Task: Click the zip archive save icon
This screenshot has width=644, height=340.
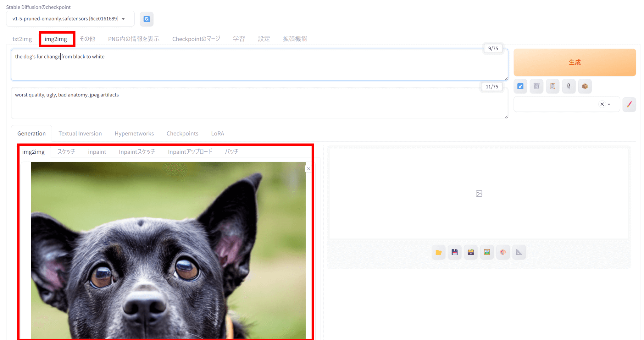Action: (x=471, y=252)
